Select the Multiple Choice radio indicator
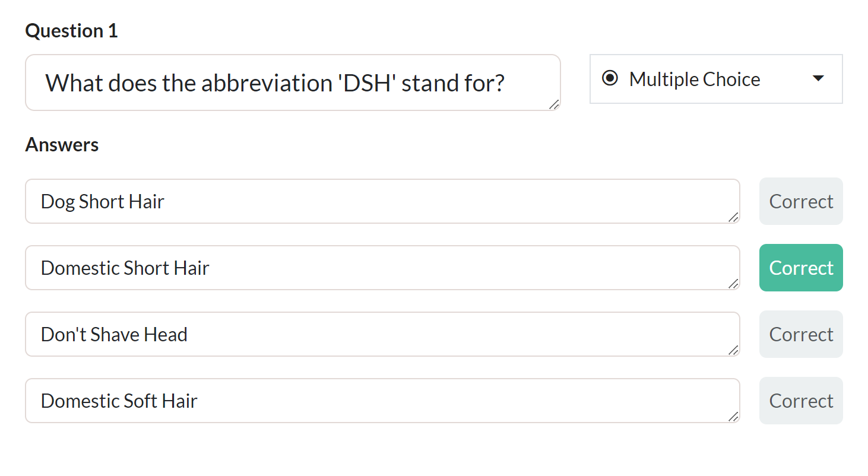The image size is (868, 476). tap(610, 78)
